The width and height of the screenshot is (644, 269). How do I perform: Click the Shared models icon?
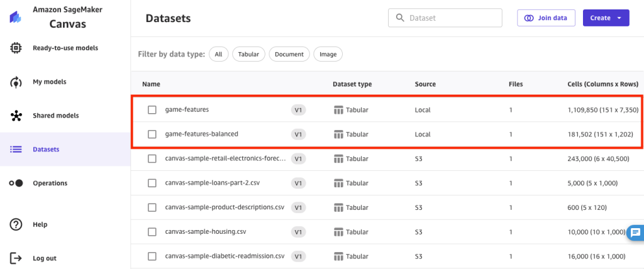[x=16, y=116]
